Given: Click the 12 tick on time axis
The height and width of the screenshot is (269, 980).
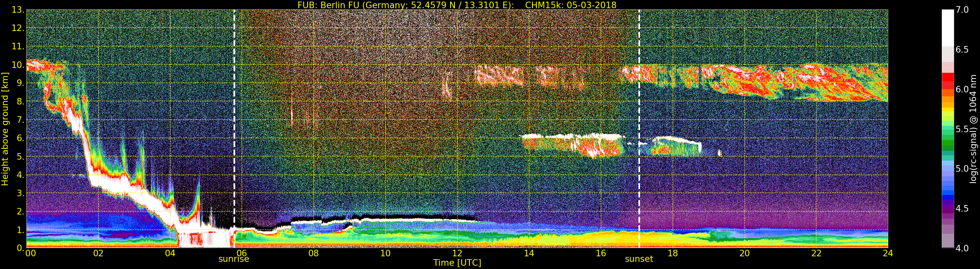Looking at the screenshot, I should (457, 253).
